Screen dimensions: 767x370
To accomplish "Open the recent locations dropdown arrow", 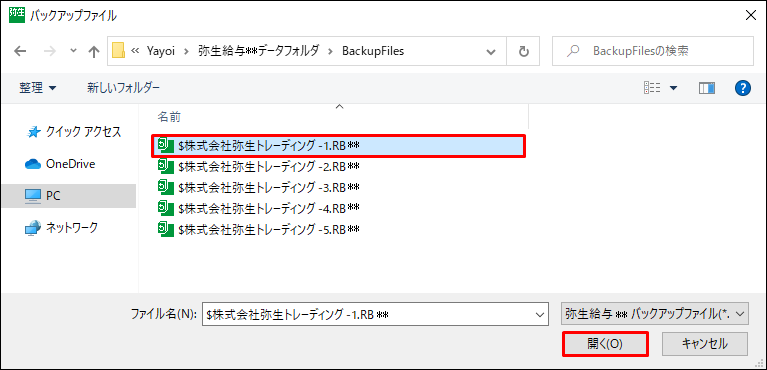I will [x=73, y=51].
